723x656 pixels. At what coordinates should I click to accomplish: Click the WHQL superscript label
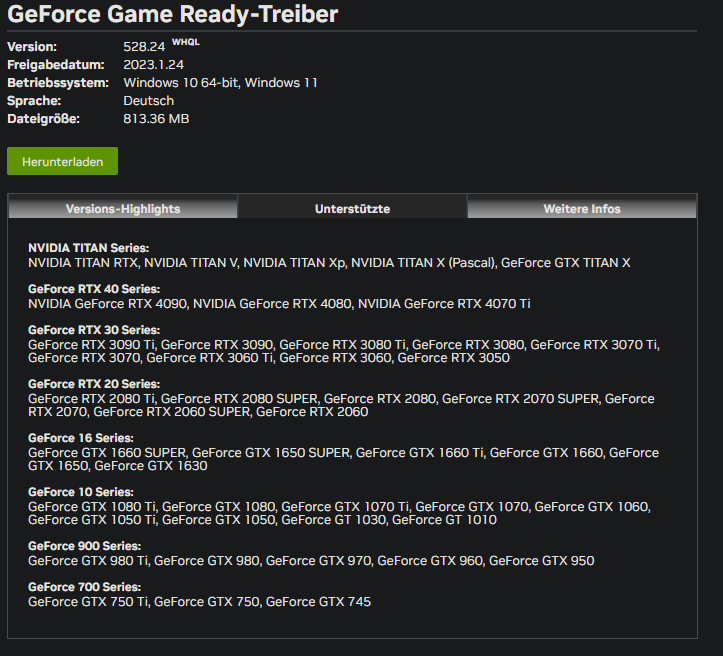coord(186,42)
